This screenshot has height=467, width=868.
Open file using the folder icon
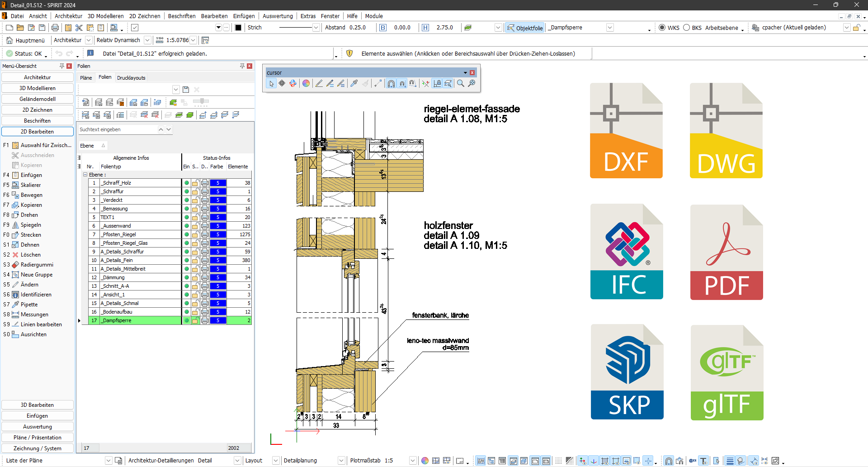click(20, 28)
